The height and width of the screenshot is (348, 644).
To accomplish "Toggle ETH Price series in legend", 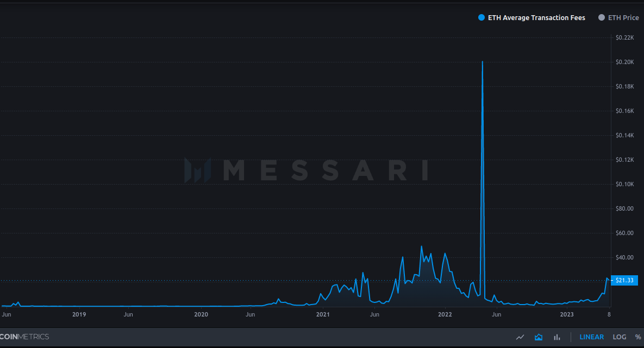I will click(618, 18).
